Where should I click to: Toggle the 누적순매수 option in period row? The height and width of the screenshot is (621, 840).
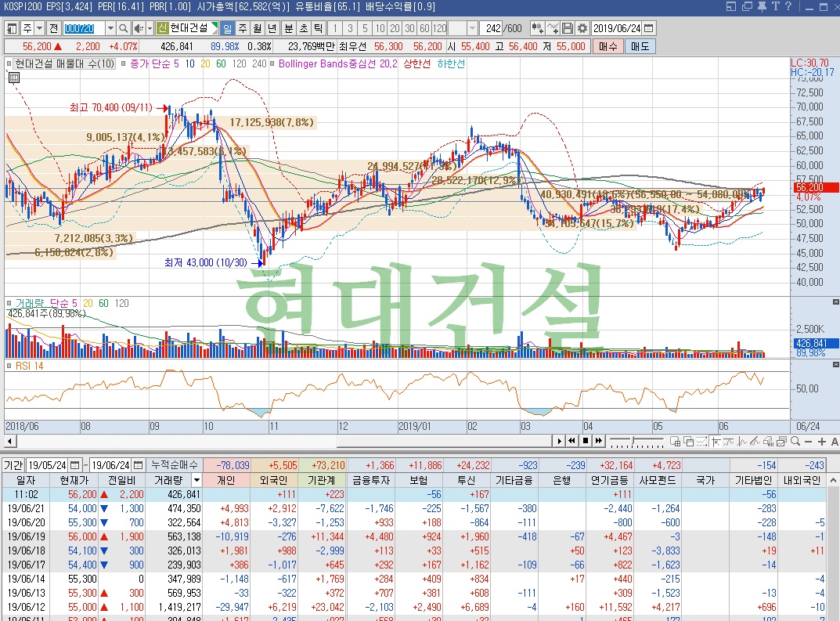(175, 465)
